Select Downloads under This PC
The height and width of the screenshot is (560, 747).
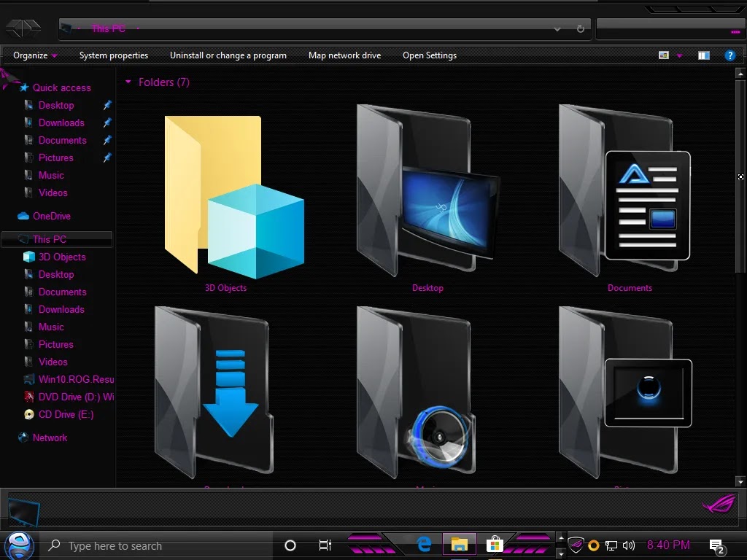[x=61, y=309]
